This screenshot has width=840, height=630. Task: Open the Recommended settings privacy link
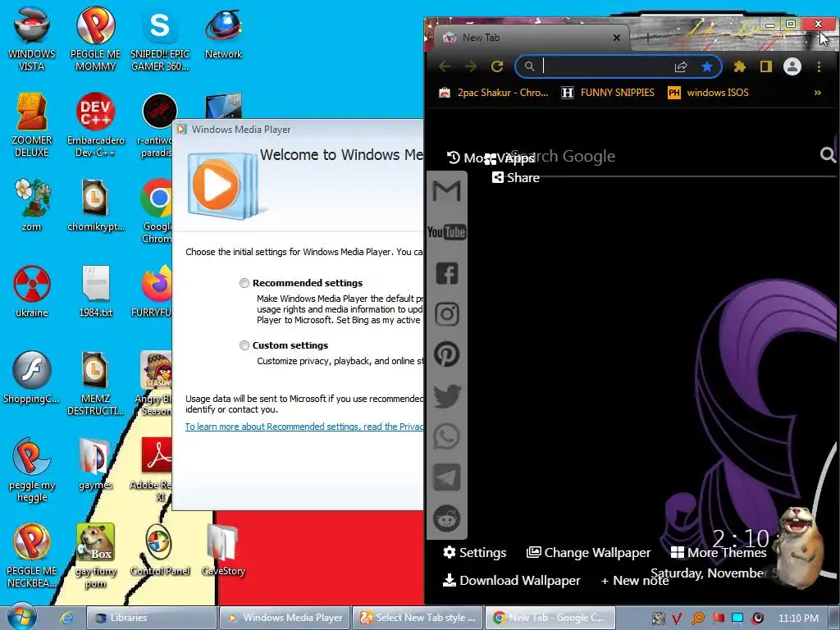click(x=304, y=427)
